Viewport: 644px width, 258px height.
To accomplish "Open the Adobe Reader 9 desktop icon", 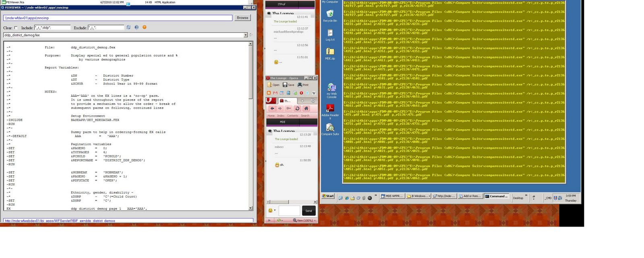I will click(x=330, y=112).
